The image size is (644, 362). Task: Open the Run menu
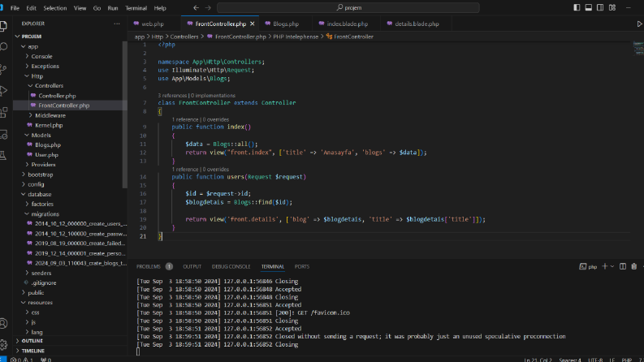pyautogui.click(x=113, y=8)
